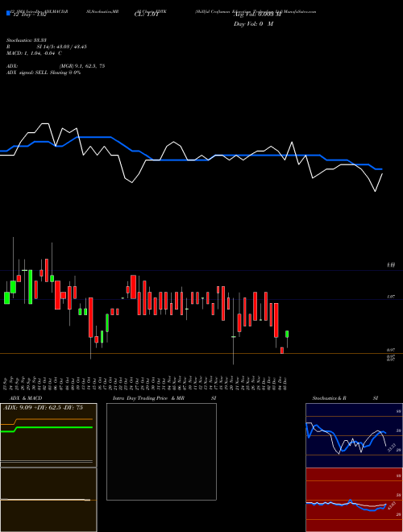Click the 'Day Vol: 0 M' text

[253, 24]
